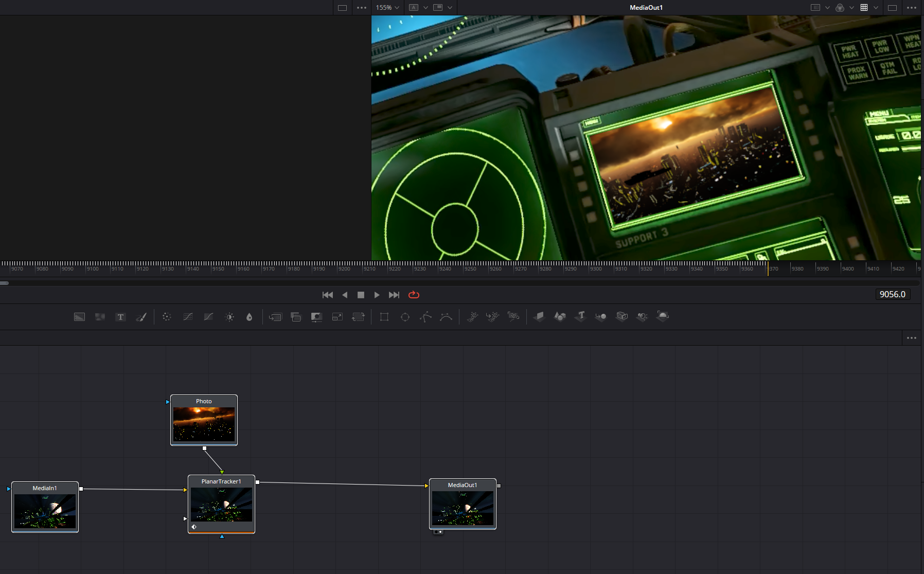The width and height of the screenshot is (924, 574).
Task: Toggle the SubView in left viewer
Action: 438,8
